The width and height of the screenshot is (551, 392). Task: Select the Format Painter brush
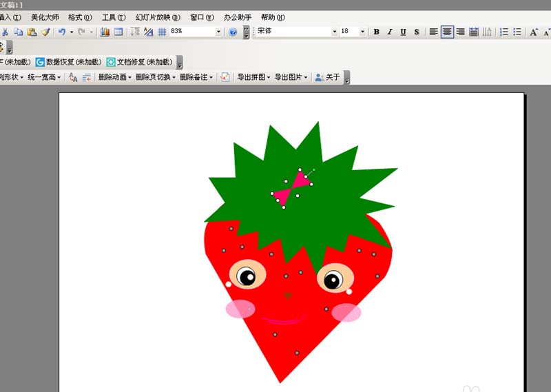click(45, 32)
